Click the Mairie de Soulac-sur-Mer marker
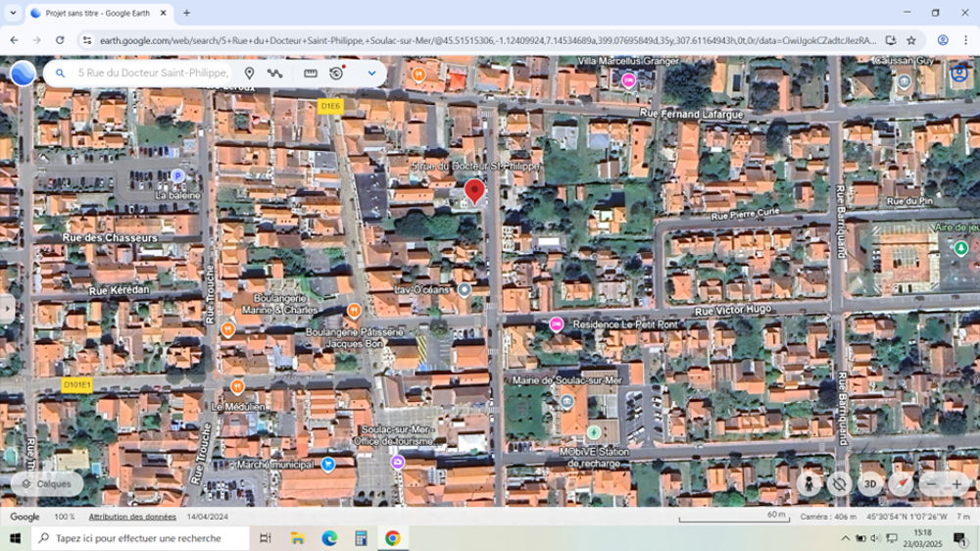This screenshot has width=980, height=551. pyautogui.click(x=566, y=401)
